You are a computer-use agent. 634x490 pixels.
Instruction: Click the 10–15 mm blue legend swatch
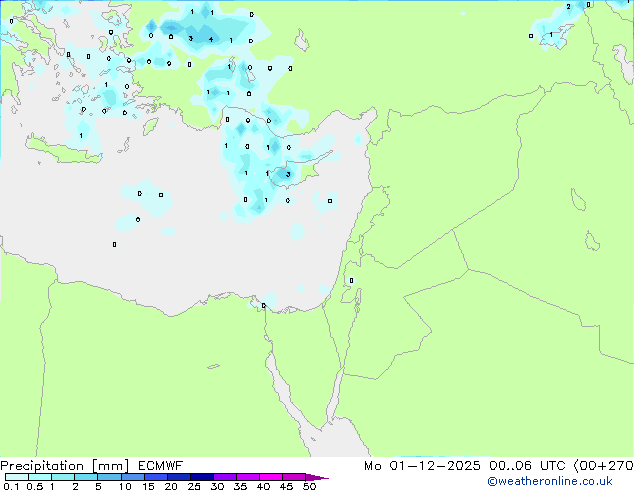(132, 477)
